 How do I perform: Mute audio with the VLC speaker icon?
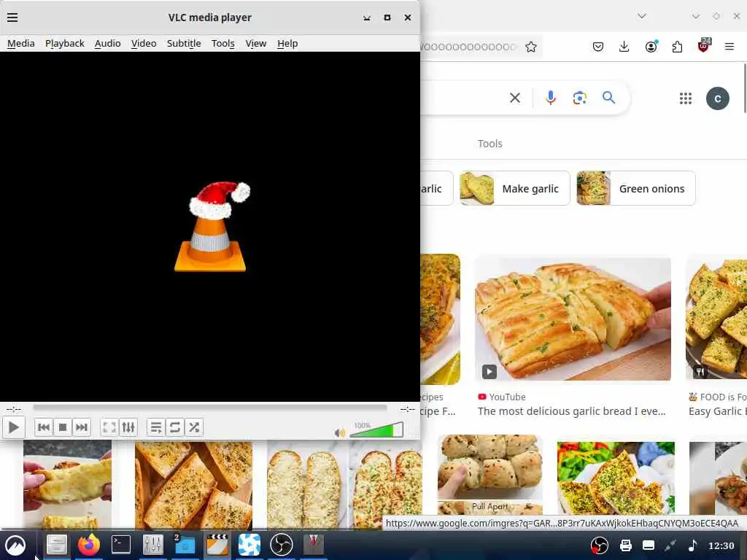[339, 432]
